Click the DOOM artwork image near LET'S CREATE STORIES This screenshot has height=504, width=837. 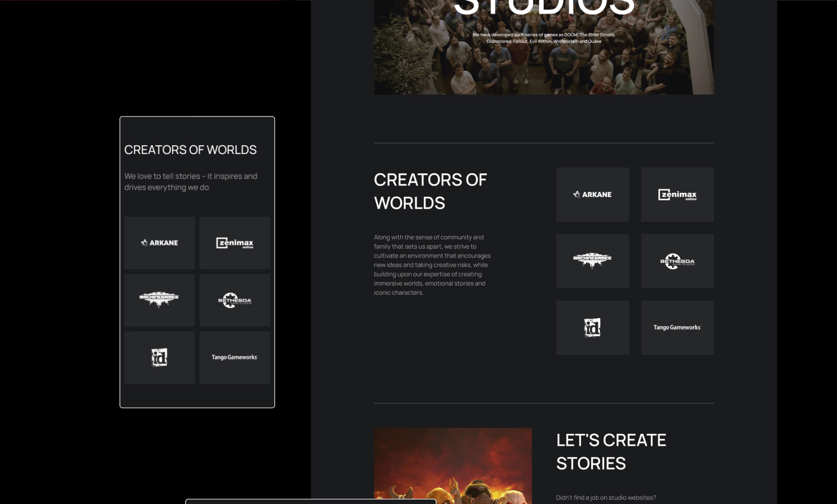(453, 467)
